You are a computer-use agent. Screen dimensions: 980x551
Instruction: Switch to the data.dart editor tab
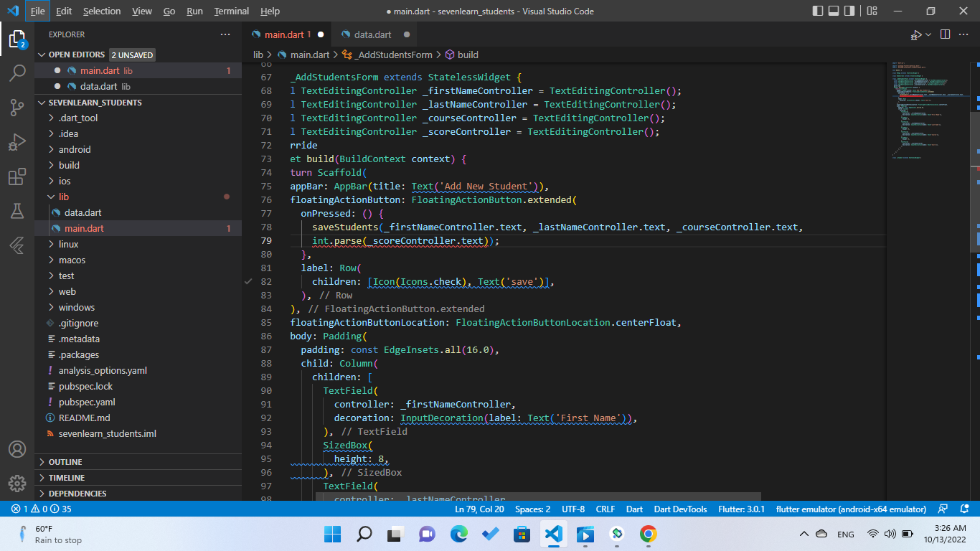(373, 34)
